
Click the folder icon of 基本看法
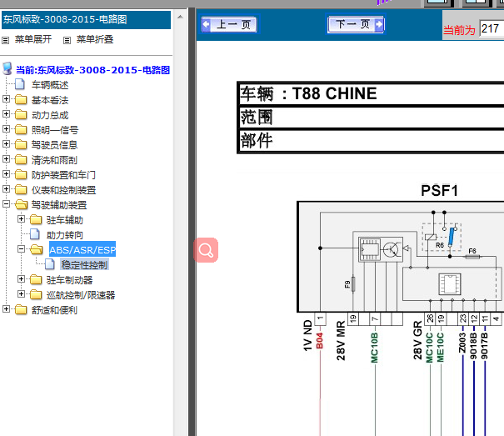[x=21, y=100]
